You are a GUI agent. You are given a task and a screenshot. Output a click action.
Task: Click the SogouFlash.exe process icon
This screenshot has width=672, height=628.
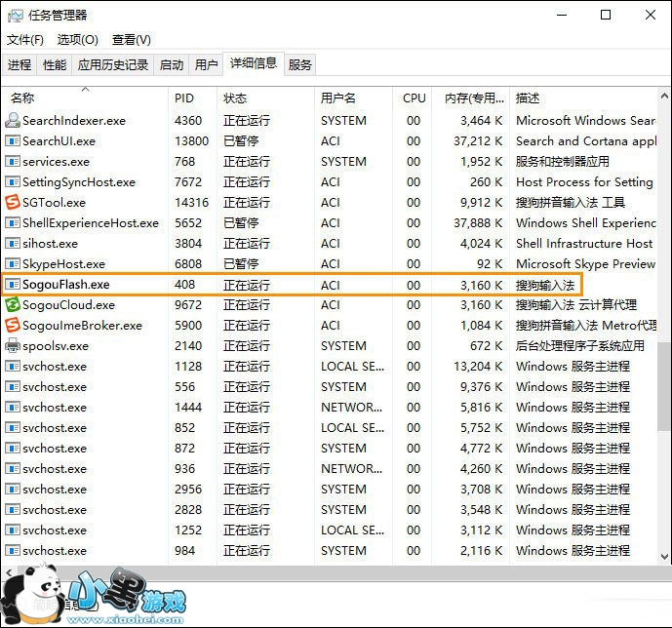pyautogui.click(x=13, y=285)
